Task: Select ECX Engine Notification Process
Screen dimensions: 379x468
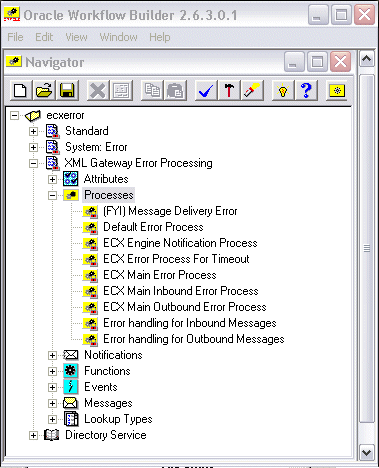Action: coord(180,243)
